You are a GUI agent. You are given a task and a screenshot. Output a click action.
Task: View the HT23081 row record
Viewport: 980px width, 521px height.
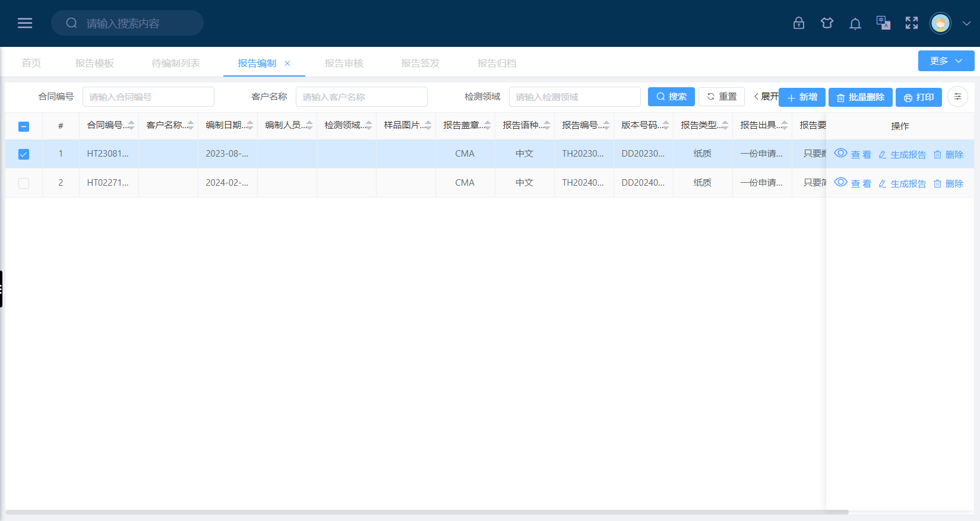[853, 154]
